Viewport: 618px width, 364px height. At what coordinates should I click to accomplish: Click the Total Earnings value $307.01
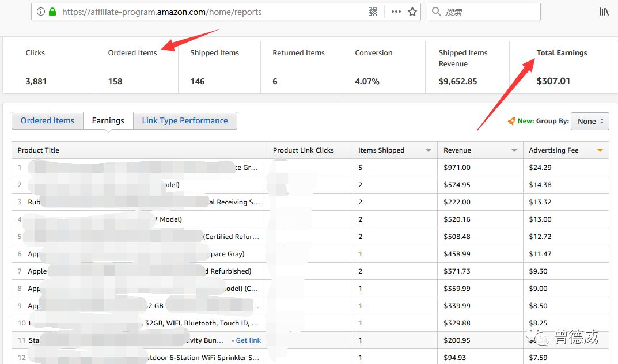[x=553, y=81]
